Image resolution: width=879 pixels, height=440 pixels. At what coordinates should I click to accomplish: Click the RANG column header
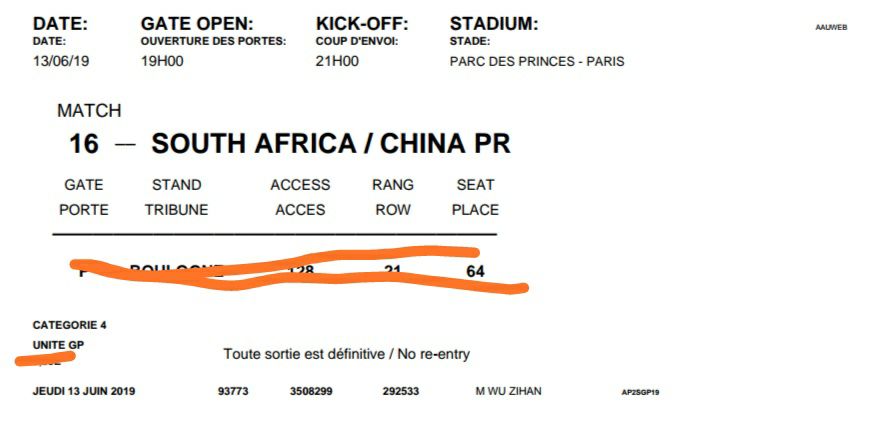pyautogui.click(x=392, y=185)
